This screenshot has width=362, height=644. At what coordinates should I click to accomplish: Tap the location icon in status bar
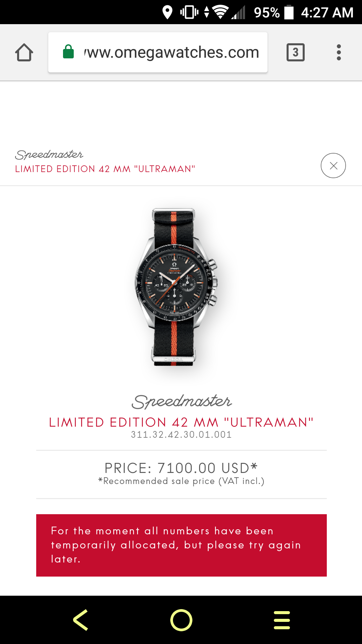tap(167, 12)
